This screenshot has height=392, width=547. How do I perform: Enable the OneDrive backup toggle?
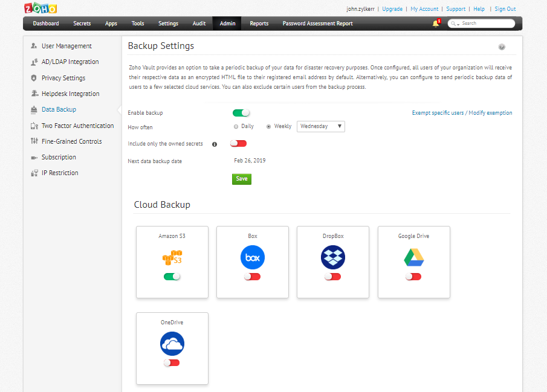pyautogui.click(x=172, y=363)
